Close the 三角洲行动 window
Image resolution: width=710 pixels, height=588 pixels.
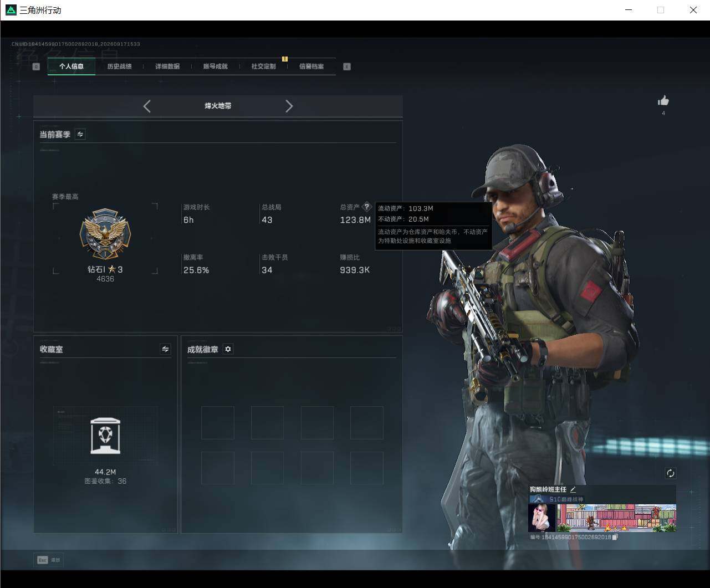(x=693, y=10)
